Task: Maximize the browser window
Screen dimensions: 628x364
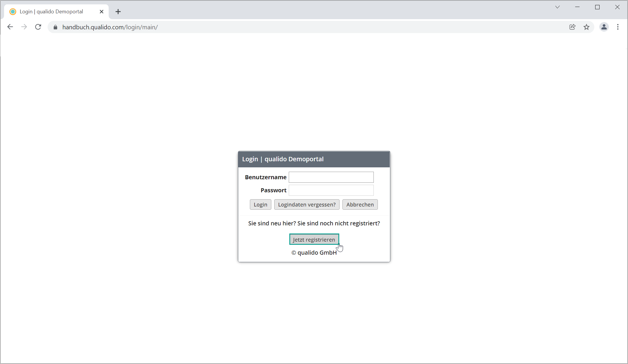Action: click(597, 7)
